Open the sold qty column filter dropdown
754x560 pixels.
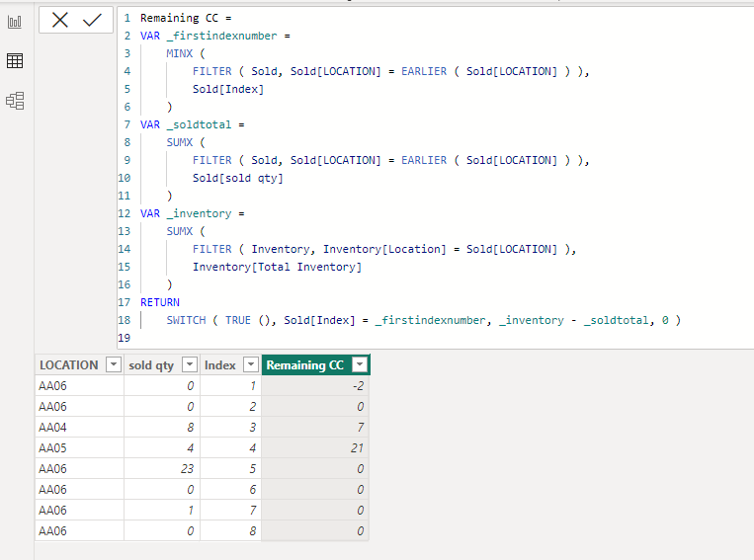(x=190, y=364)
